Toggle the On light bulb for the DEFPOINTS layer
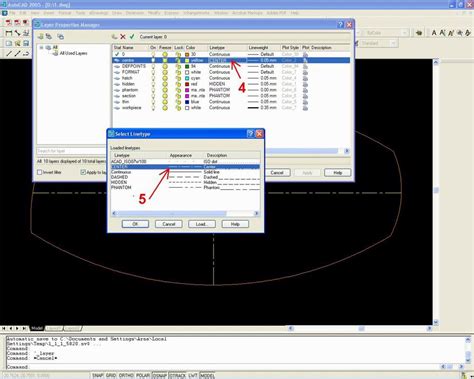Screen dimensions: 474x379 tap(153, 66)
